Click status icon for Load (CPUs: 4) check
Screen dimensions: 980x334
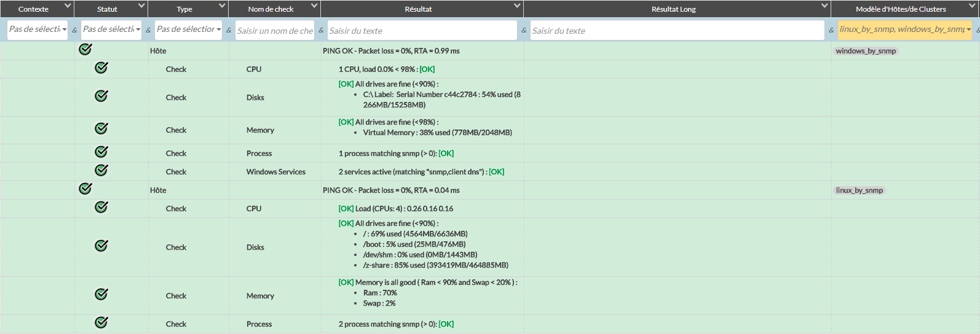pyautogui.click(x=101, y=207)
